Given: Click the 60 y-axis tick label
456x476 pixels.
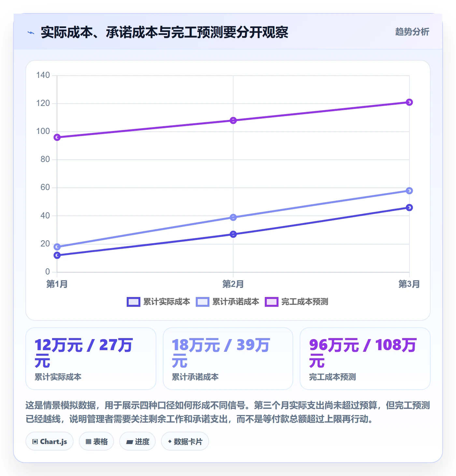Looking at the screenshot, I should (x=45, y=187).
